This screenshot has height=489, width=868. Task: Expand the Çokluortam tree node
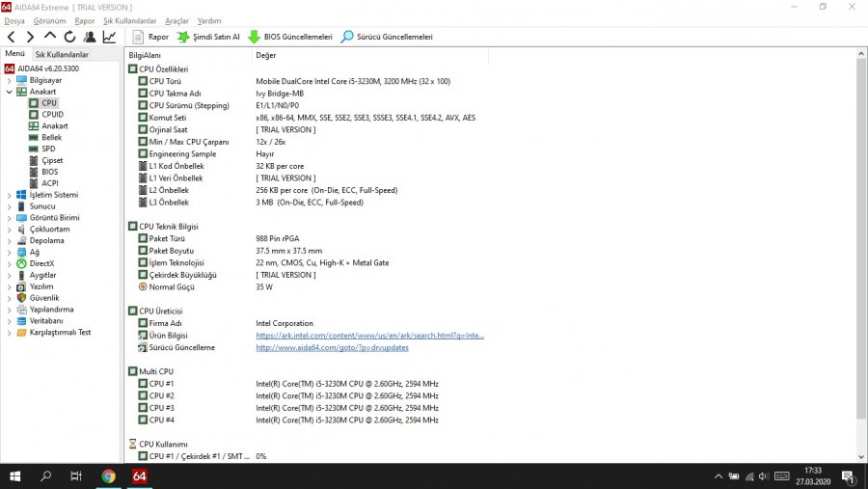click(x=9, y=230)
